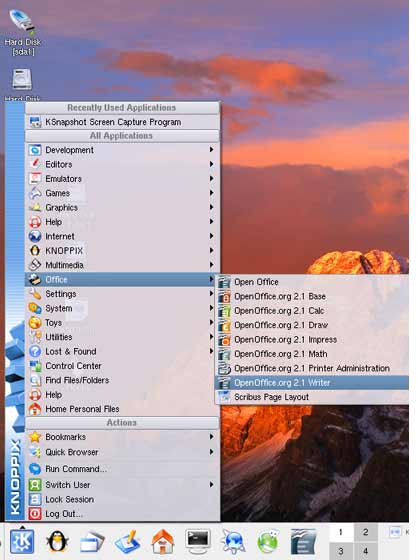Click the OpenOffice.org 2.1 Writer icon
Image resolution: width=420 pixels, height=560 pixels.
click(x=224, y=383)
